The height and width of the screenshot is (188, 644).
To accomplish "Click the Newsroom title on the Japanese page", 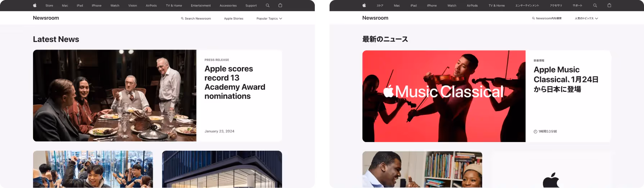I will 375,18.
